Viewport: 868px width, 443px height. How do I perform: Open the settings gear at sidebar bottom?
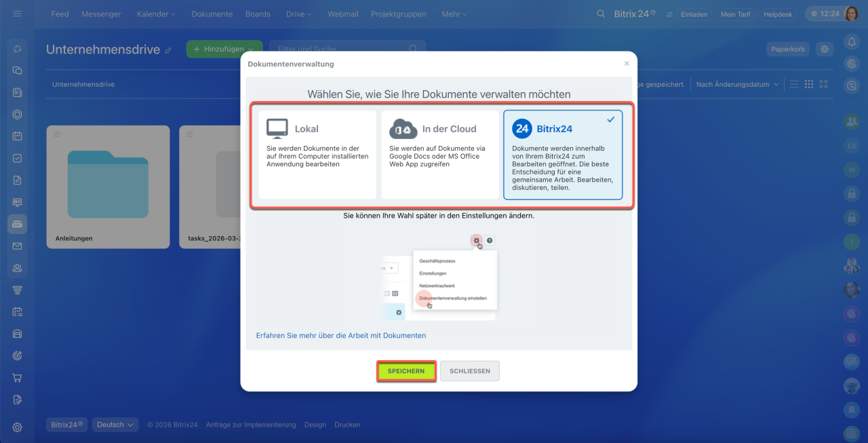18,427
